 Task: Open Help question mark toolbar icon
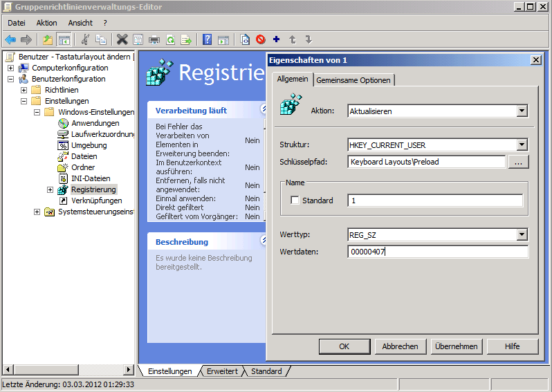pyautogui.click(x=208, y=39)
